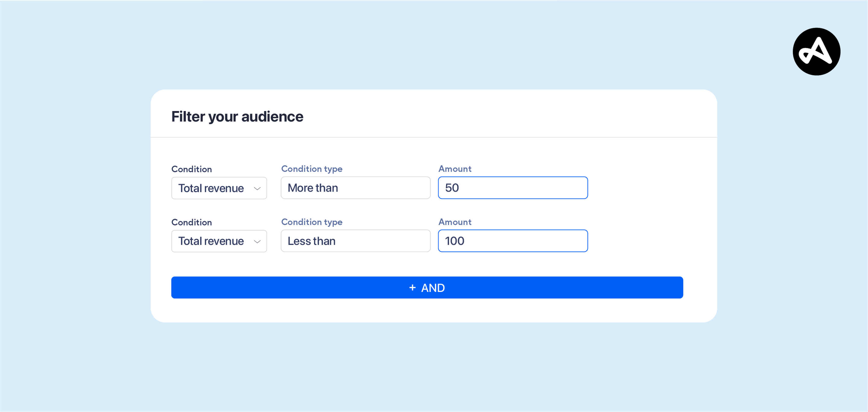Click the number 100 in Amount box
Viewport: 868px width, 412px height.
coord(454,241)
